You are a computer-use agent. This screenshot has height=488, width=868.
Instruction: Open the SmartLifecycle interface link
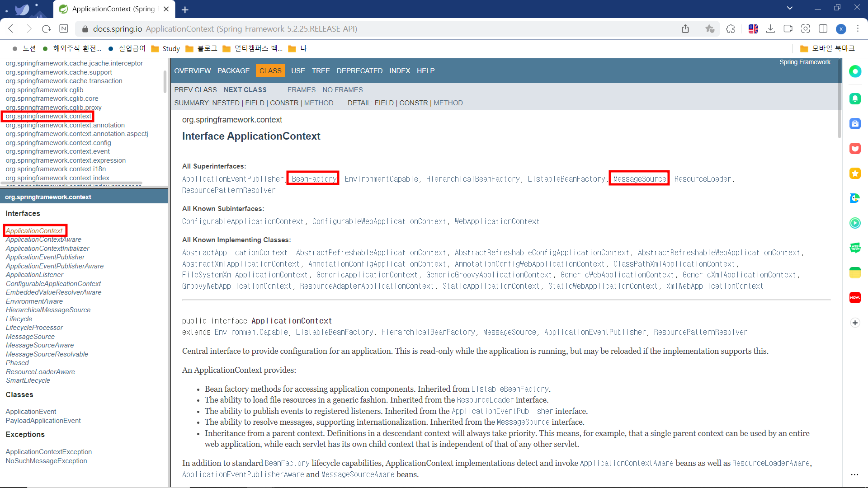pyautogui.click(x=28, y=380)
